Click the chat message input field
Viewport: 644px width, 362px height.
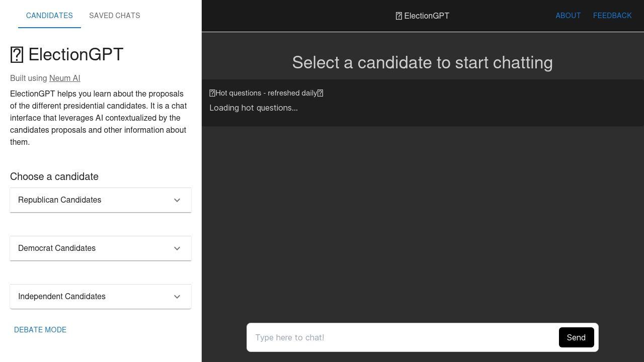pos(403,337)
